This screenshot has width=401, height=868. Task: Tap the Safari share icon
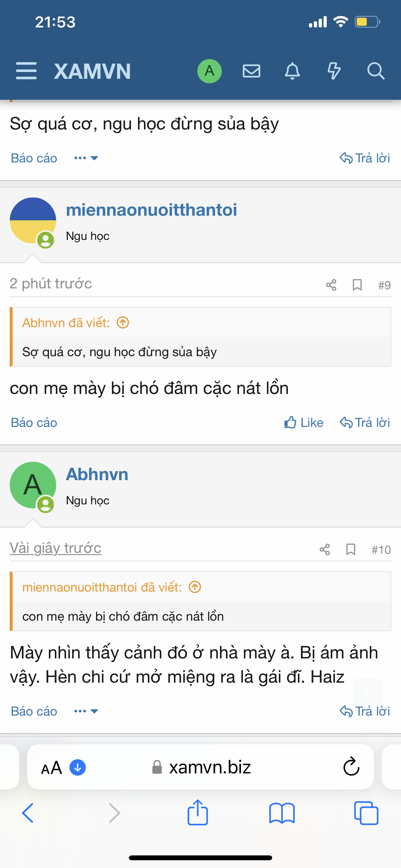click(198, 813)
